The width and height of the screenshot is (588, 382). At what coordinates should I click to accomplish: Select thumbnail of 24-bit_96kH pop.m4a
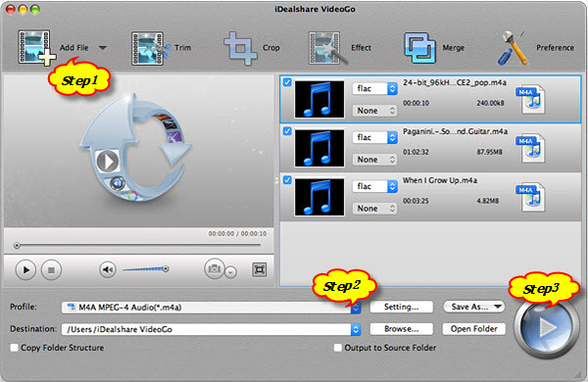point(319,99)
